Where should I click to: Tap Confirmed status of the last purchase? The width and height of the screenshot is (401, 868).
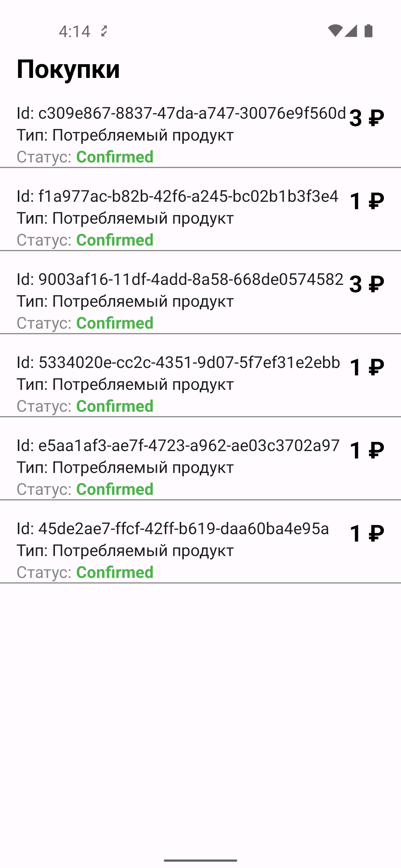click(x=115, y=572)
